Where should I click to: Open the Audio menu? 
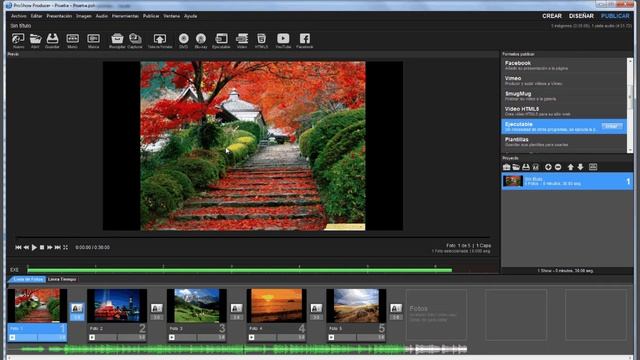[102, 16]
